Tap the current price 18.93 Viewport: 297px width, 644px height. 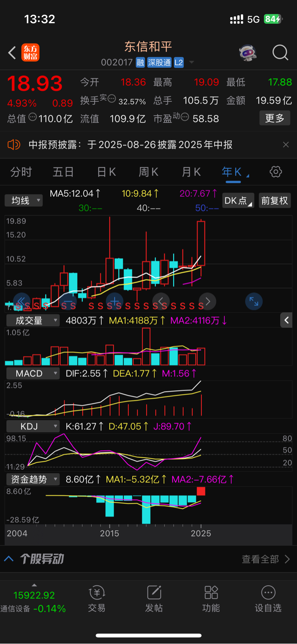(x=35, y=84)
